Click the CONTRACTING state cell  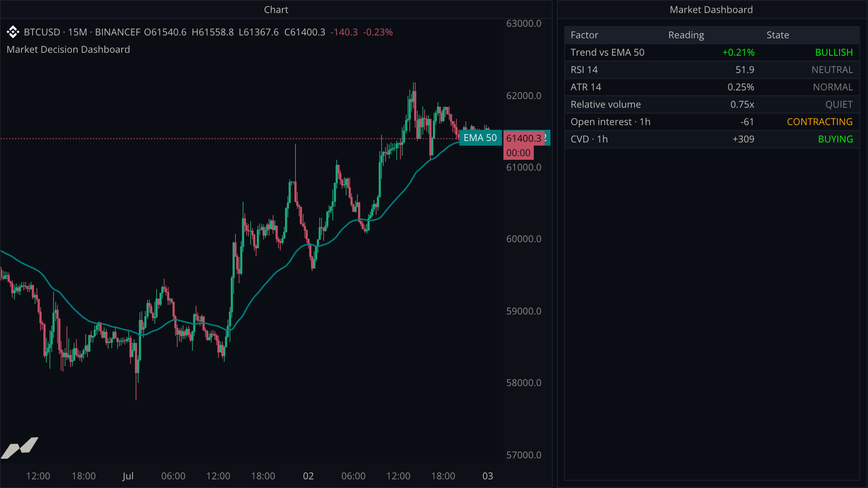click(820, 122)
